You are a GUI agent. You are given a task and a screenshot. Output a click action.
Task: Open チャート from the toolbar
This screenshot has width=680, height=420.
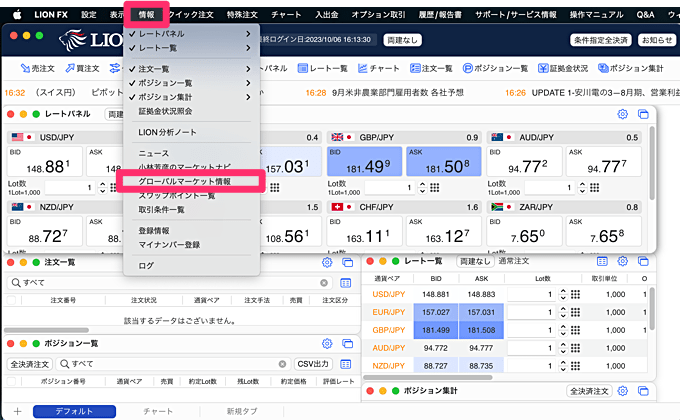(x=378, y=68)
